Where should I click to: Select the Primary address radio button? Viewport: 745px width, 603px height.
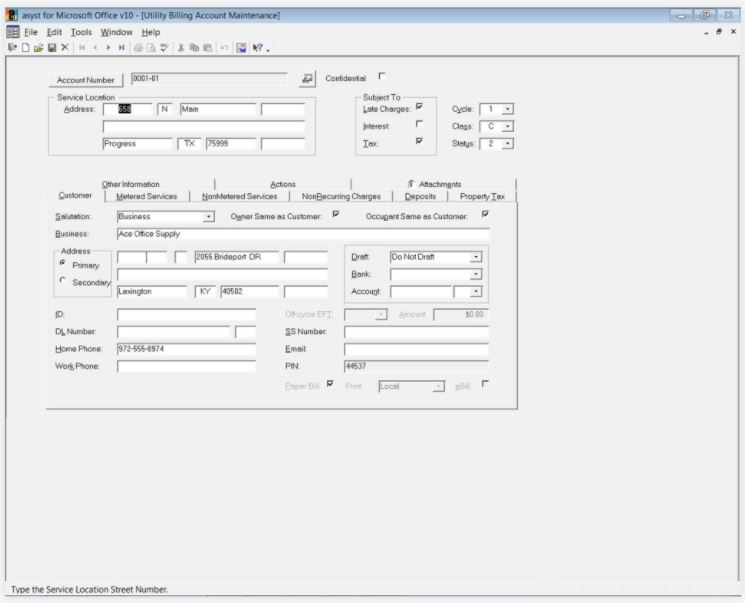coord(63,263)
